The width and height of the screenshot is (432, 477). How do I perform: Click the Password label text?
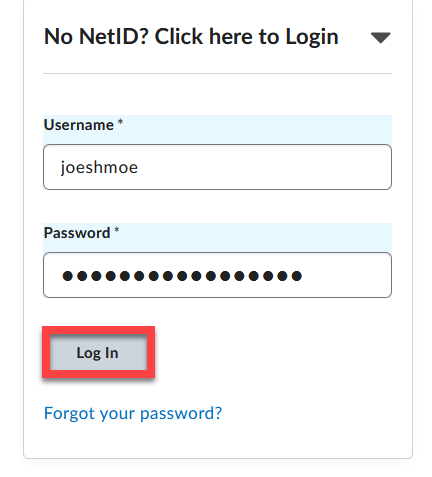tap(77, 233)
